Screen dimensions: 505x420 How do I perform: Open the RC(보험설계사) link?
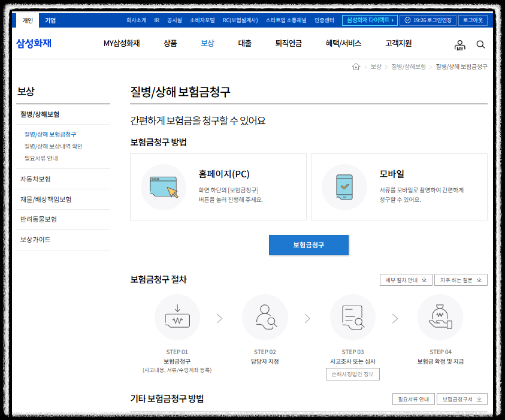click(240, 20)
